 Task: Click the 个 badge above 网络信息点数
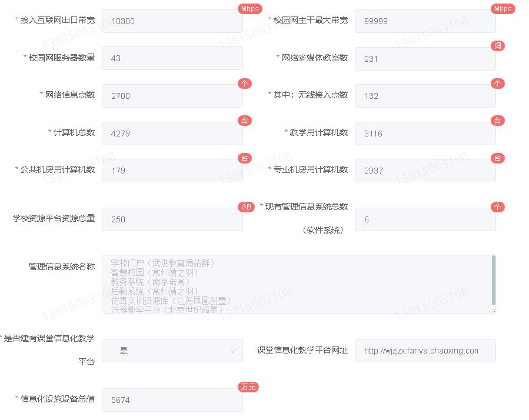pyautogui.click(x=245, y=84)
